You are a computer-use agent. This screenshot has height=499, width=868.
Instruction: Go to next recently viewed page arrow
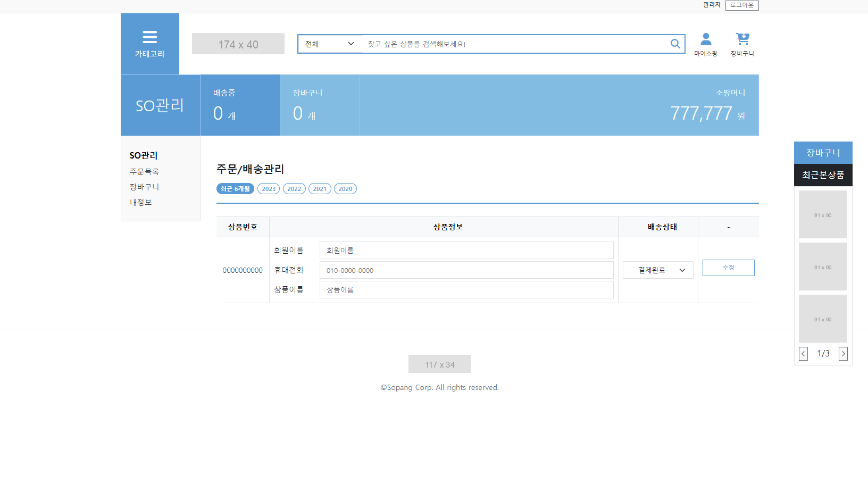click(x=843, y=354)
